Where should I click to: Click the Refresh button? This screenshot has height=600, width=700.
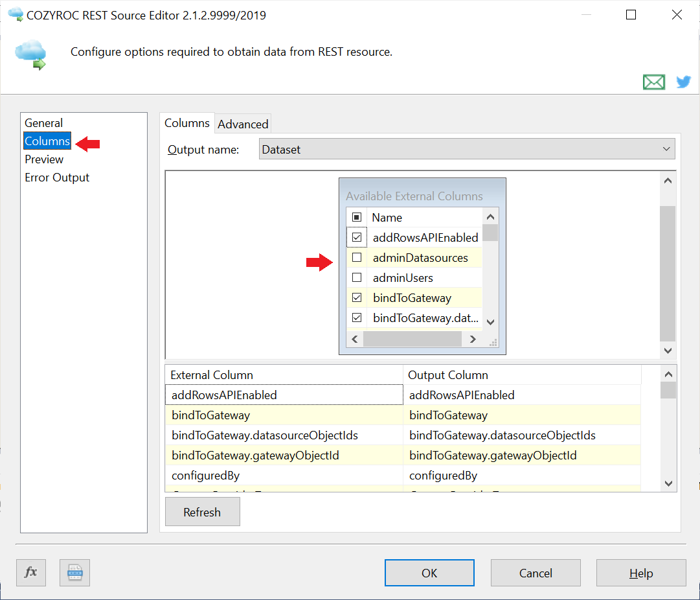pyautogui.click(x=202, y=512)
